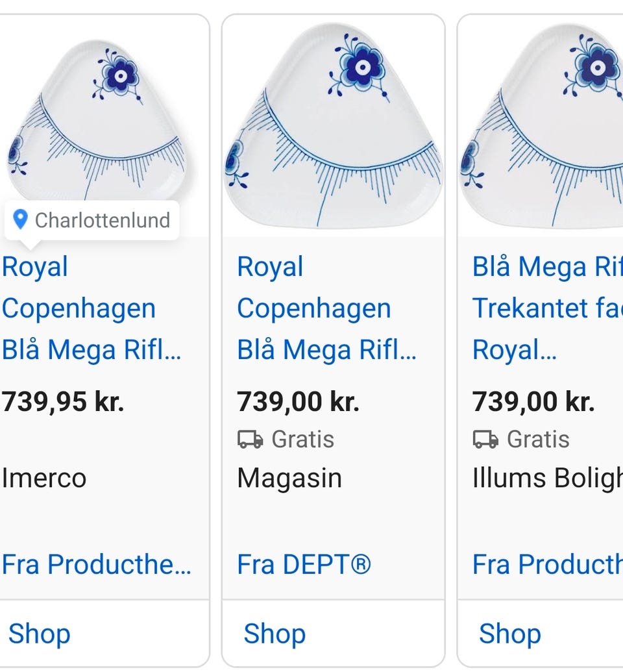Image resolution: width=623 pixels, height=672 pixels.
Task: Click the truck icon on Illums Bolighus listing
Action: pos(485,440)
